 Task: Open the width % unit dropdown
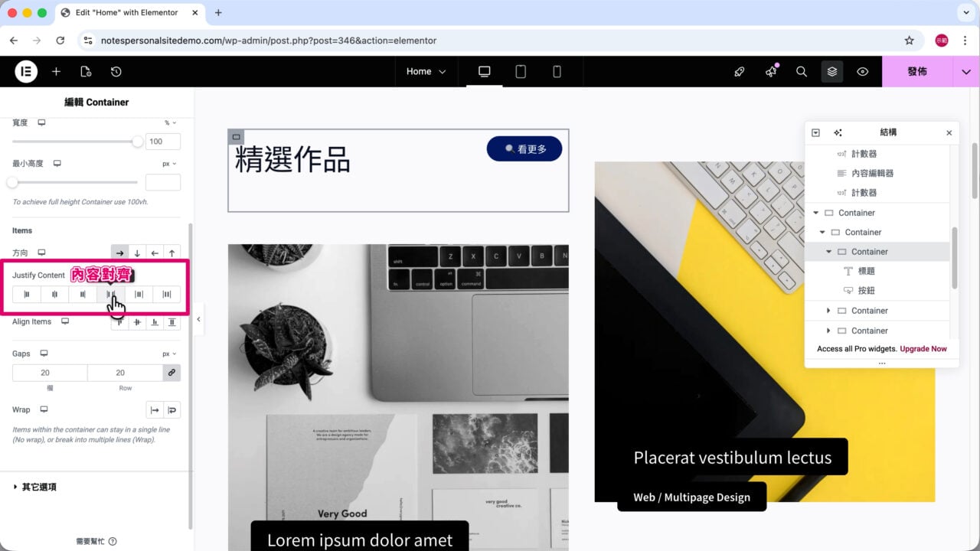pyautogui.click(x=170, y=122)
